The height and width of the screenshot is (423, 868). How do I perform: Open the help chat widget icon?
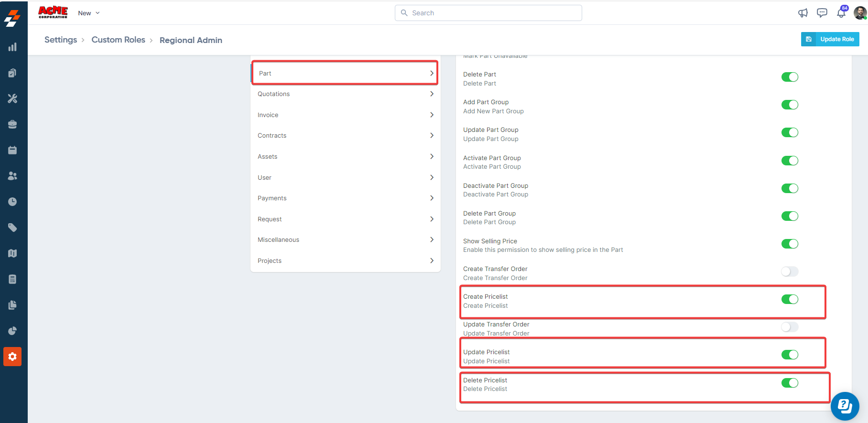click(x=845, y=406)
